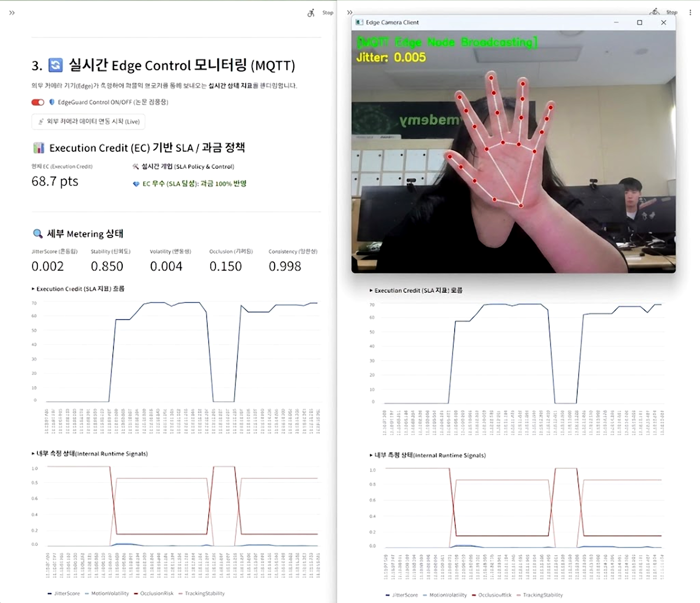Click the Edge Camera Client title bar text
Screen dimensions: 700x603
coord(392,22)
